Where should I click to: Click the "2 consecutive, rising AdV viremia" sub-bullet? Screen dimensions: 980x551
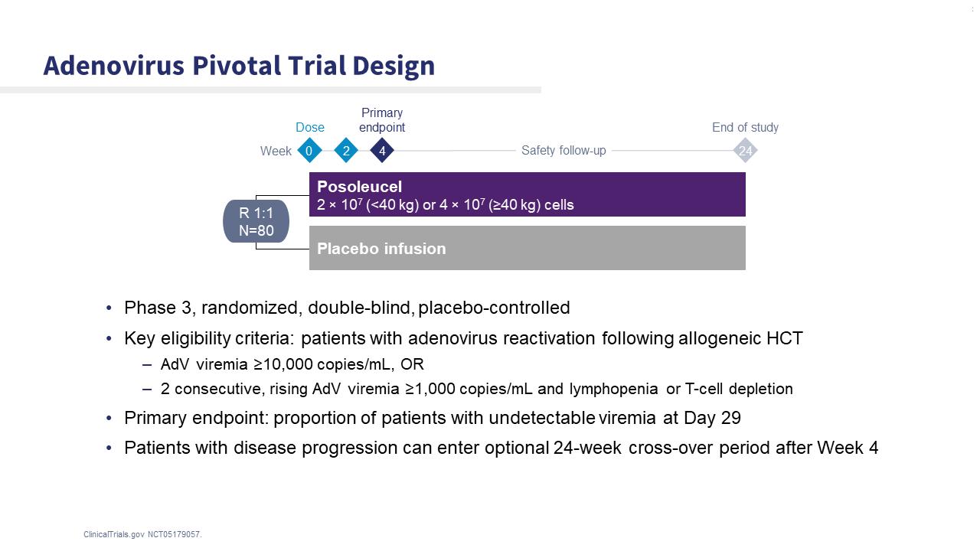point(476,389)
